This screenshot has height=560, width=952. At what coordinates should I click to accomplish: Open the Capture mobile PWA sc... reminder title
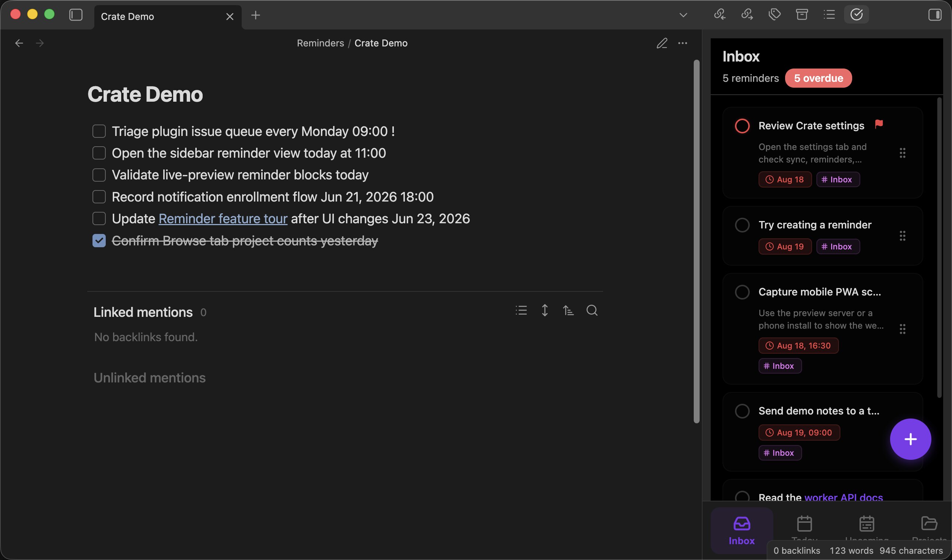(x=819, y=292)
